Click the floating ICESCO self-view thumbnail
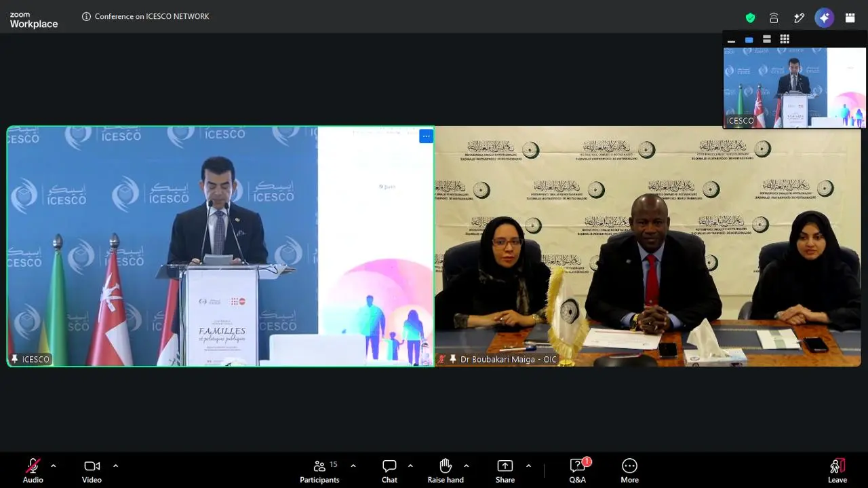Screen dimensions: 868x488 pos(794,87)
